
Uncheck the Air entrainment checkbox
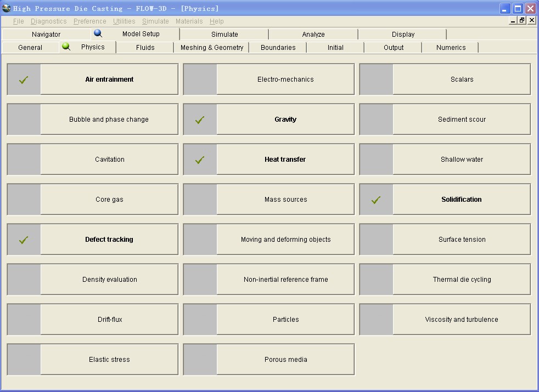(x=24, y=79)
